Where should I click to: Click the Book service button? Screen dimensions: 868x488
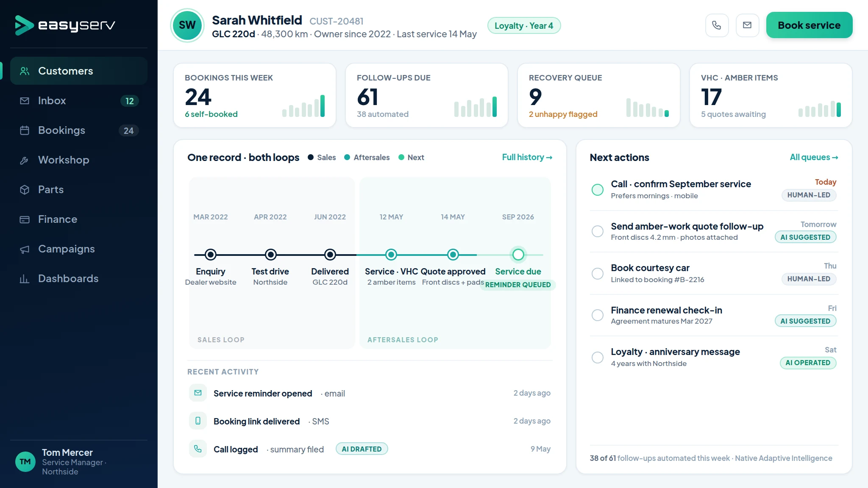coord(809,25)
